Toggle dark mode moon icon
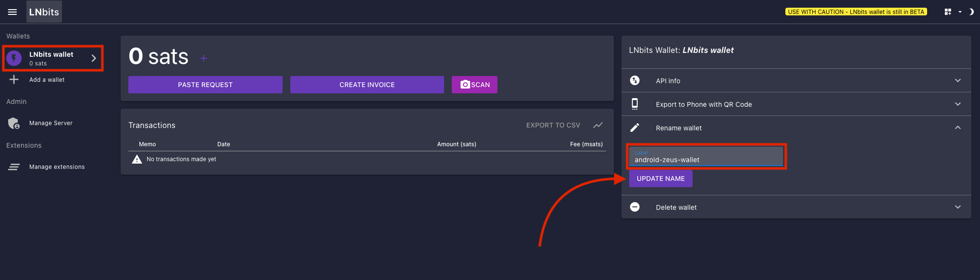980x280 pixels. (971, 12)
